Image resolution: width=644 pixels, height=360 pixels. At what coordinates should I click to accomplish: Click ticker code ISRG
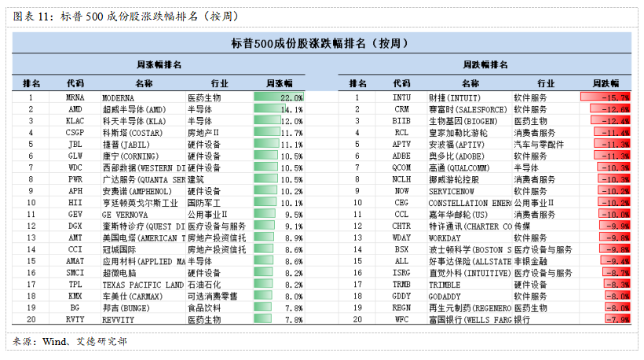(401, 273)
